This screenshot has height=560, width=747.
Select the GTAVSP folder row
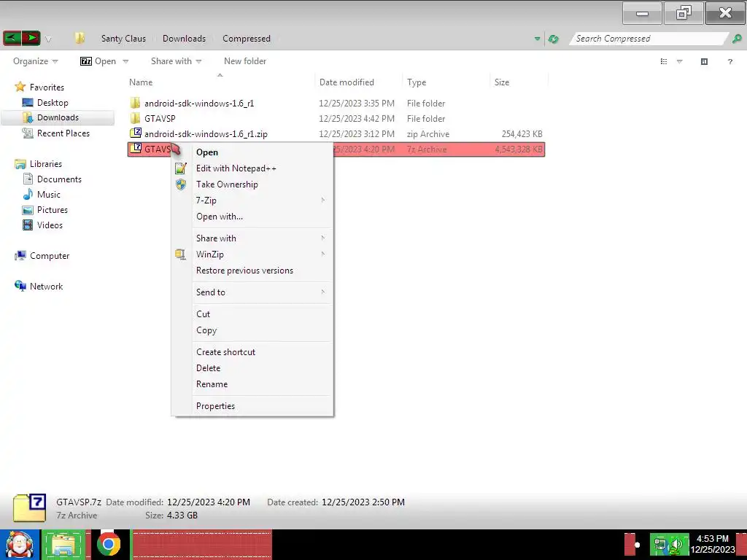(x=336, y=119)
